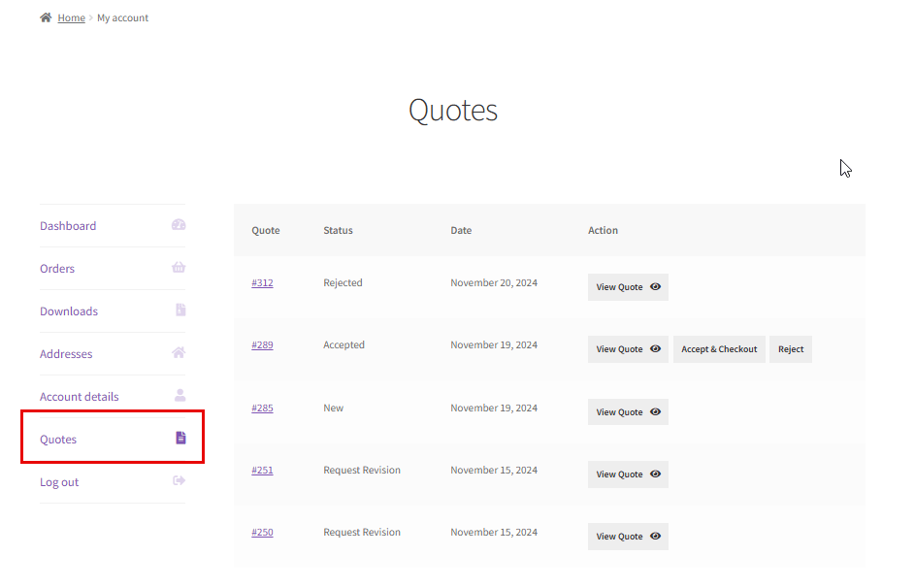Click the Quotes document icon
Image resolution: width=915 pixels, height=588 pixels.
coord(179,438)
